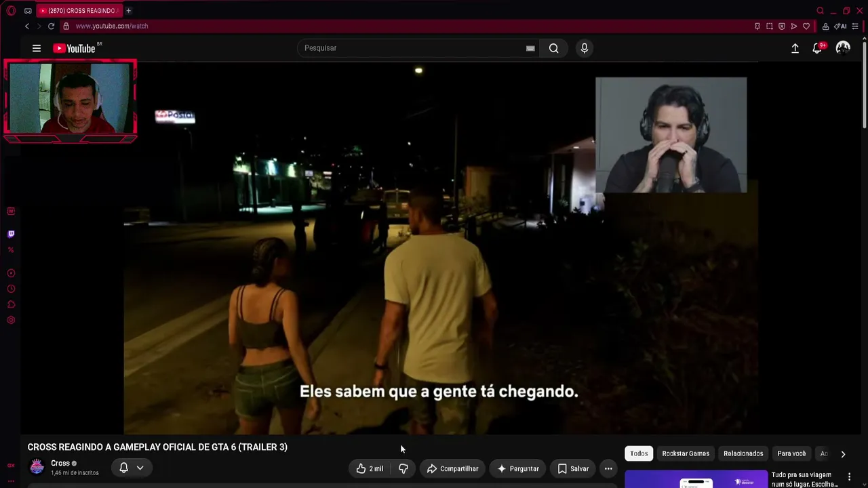Take a snapshot with the capture icon

(x=770, y=26)
